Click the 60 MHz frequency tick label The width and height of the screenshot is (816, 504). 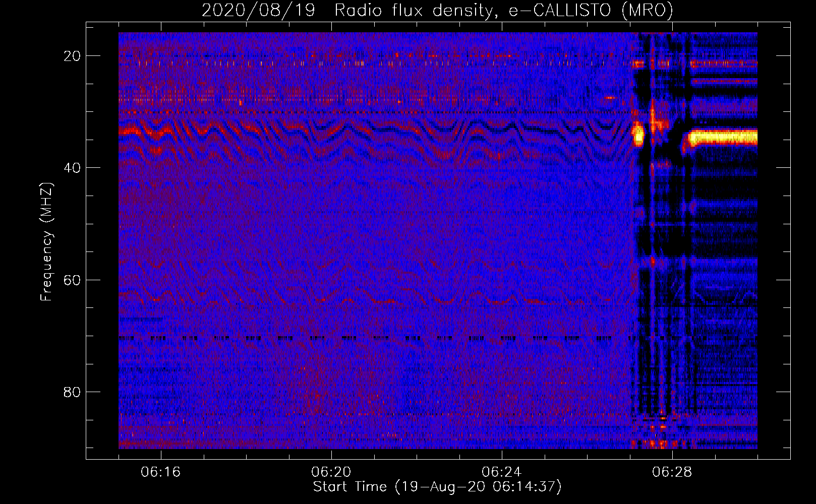click(x=72, y=280)
